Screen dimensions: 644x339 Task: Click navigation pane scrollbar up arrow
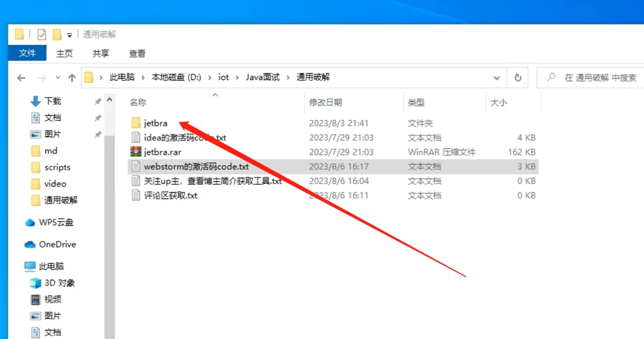[x=109, y=99]
